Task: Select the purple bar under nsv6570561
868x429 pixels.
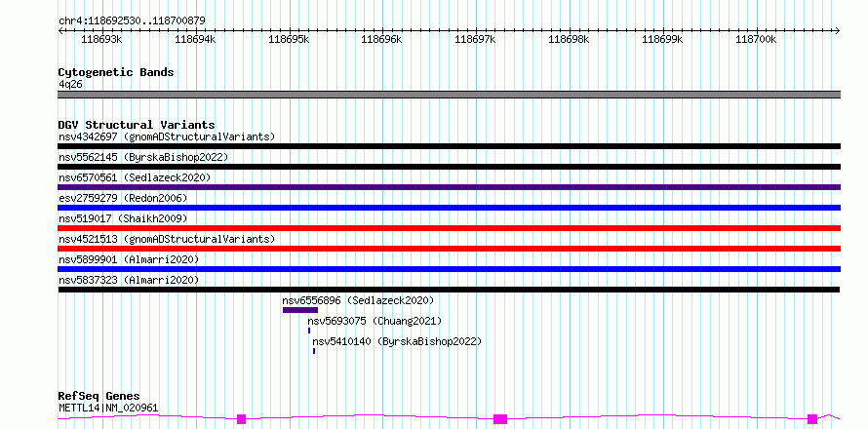Action: pyautogui.click(x=449, y=187)
